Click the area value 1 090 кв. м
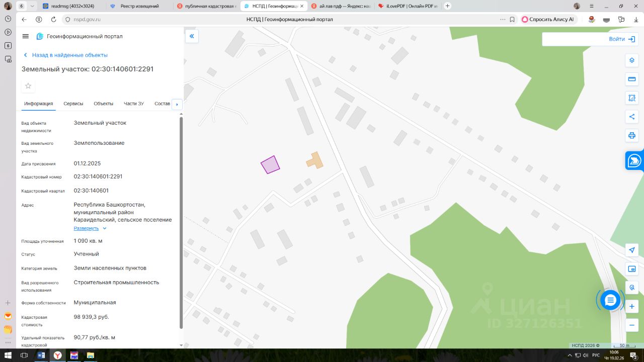 [88, 241]
